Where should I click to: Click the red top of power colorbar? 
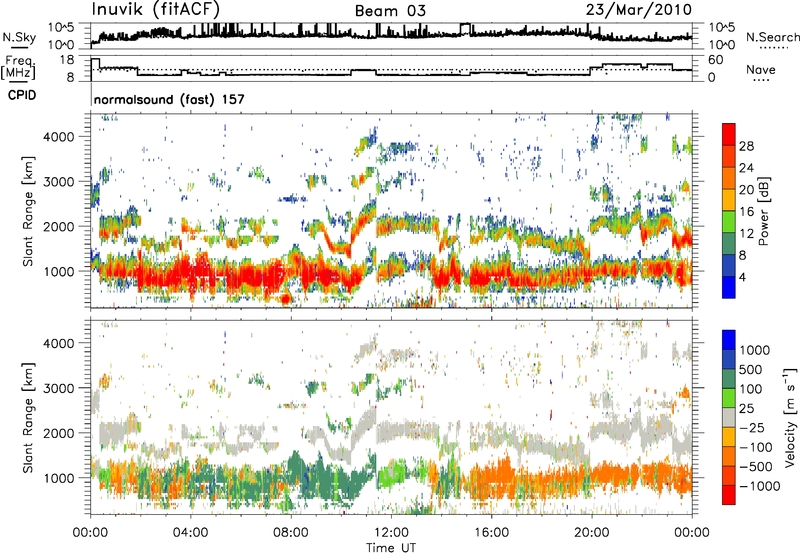pos(729,134)
